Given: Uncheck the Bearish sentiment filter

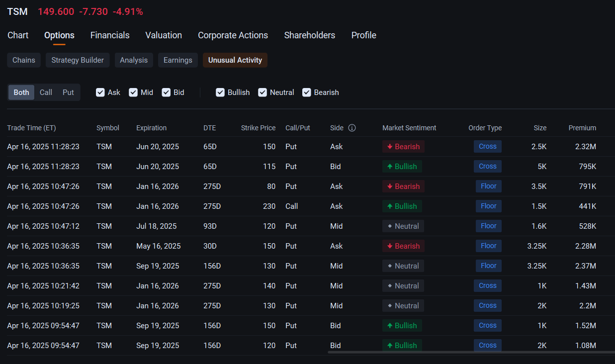Looking at the screenshot, I should (307, 92).
